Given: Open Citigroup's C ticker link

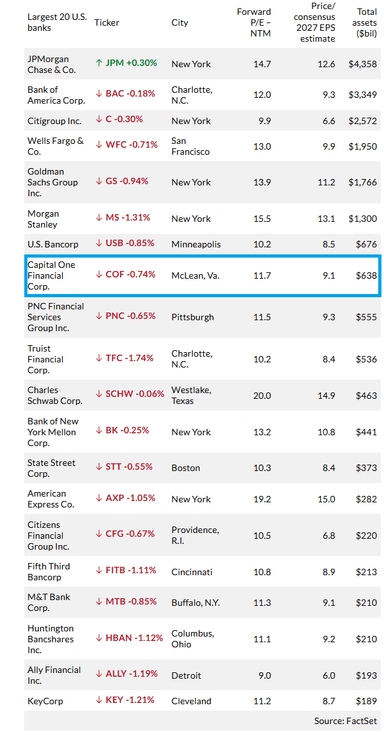Looking at the screenshot, I should (x=119, y=120).
